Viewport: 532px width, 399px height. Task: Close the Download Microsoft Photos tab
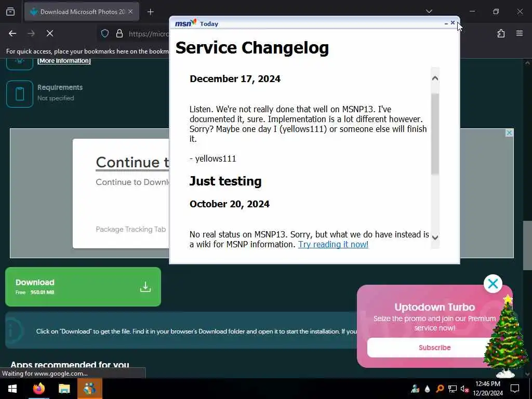(x=130, y=12)
